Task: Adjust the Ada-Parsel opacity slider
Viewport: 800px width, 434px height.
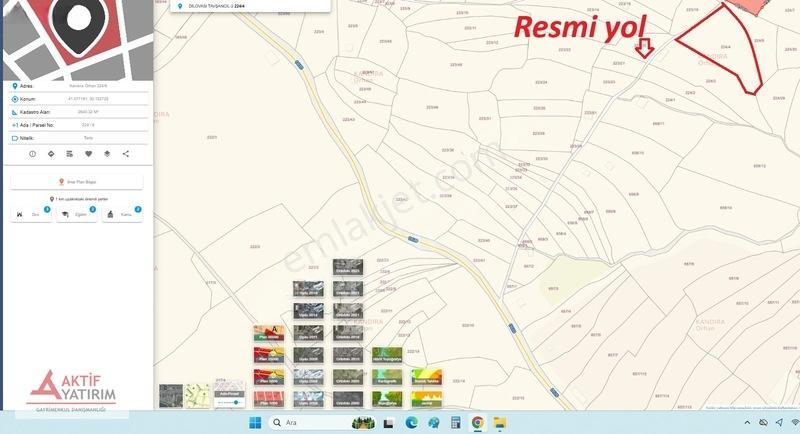Action: click(229, 402)
